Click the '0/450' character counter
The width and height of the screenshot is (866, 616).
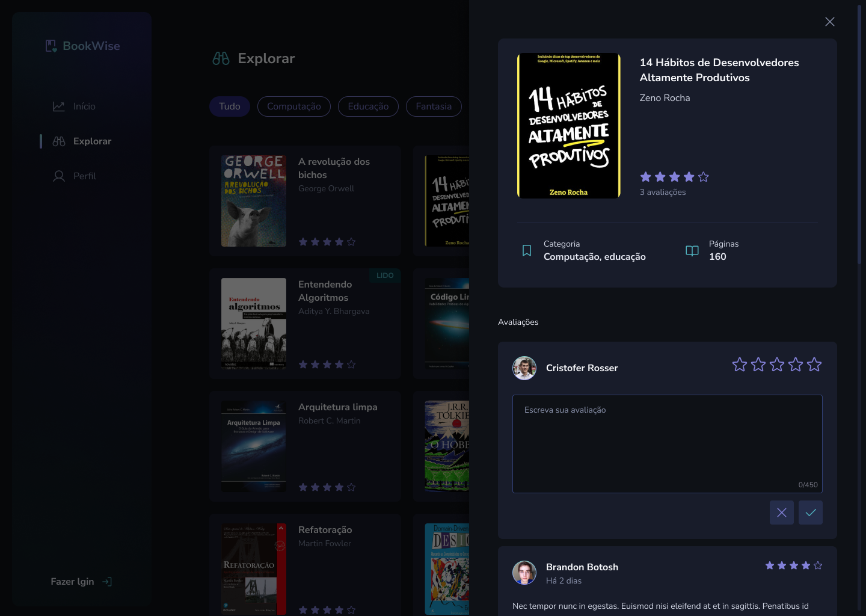(808, 485)
